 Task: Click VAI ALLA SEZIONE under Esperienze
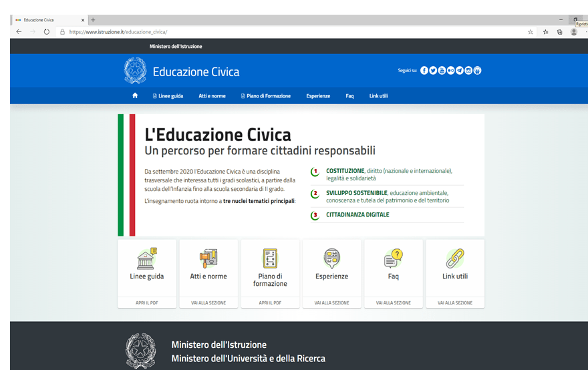[x=331, y=303]
